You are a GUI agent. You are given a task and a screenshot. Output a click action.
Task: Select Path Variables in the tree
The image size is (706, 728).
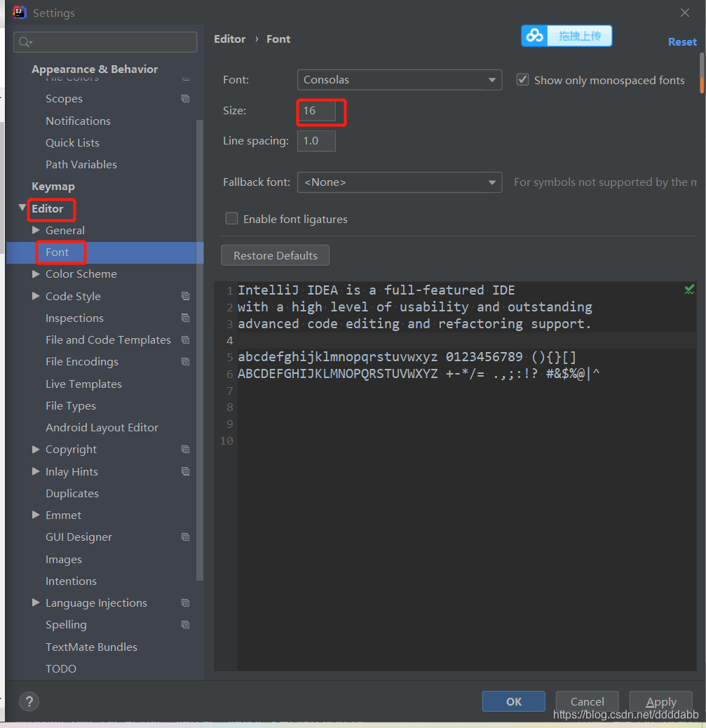point(81,164)
